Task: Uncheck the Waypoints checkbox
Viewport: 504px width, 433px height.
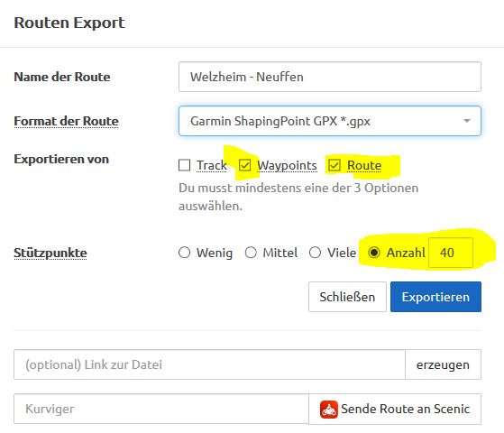Action: (x=244, y=165)
